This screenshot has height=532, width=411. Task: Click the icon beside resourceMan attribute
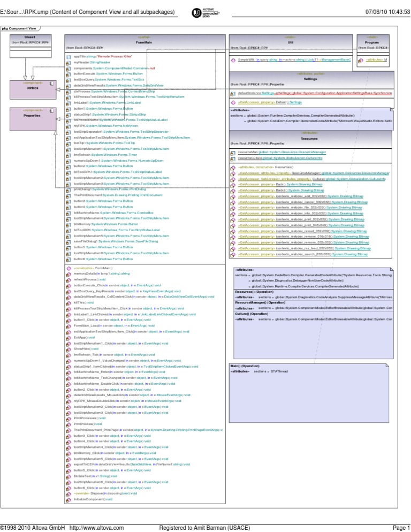click(233, 153)
